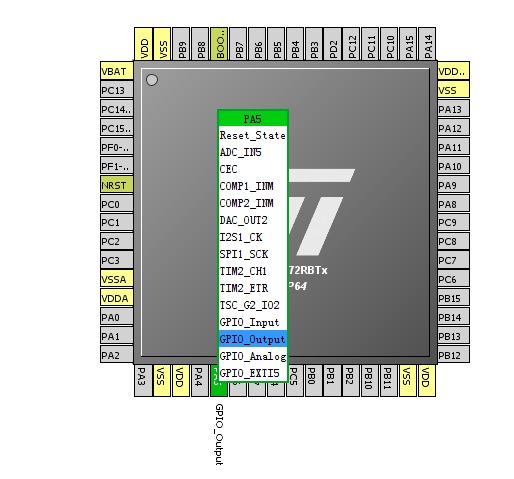This screenshot has width=514, height=479.
Task: Select pin PB12
Action: [453, 355]
